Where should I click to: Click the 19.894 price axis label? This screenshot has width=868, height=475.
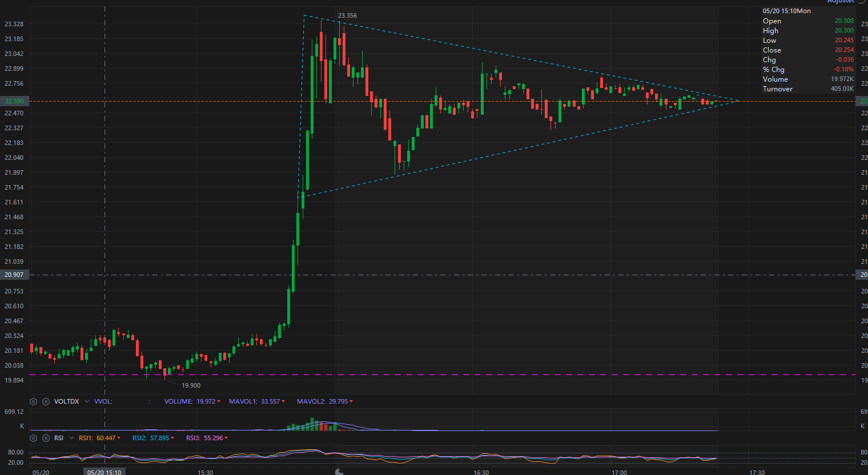[x=14, y=380]
